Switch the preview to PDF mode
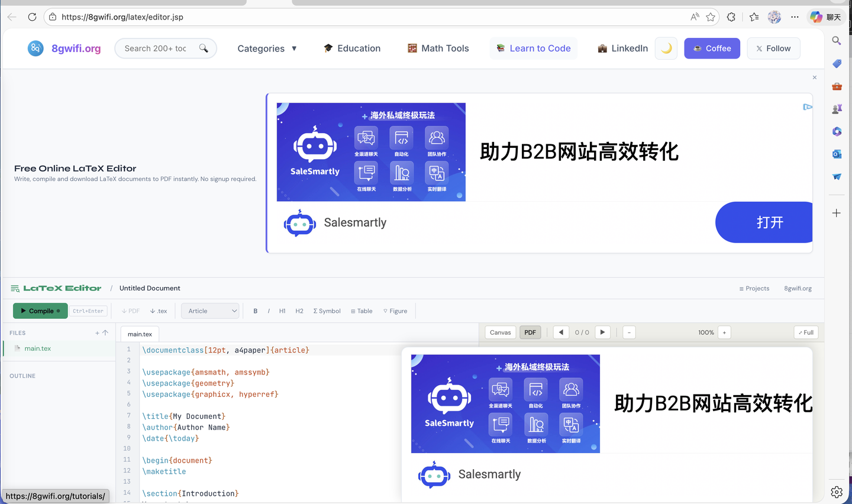 tap(530, 332)
